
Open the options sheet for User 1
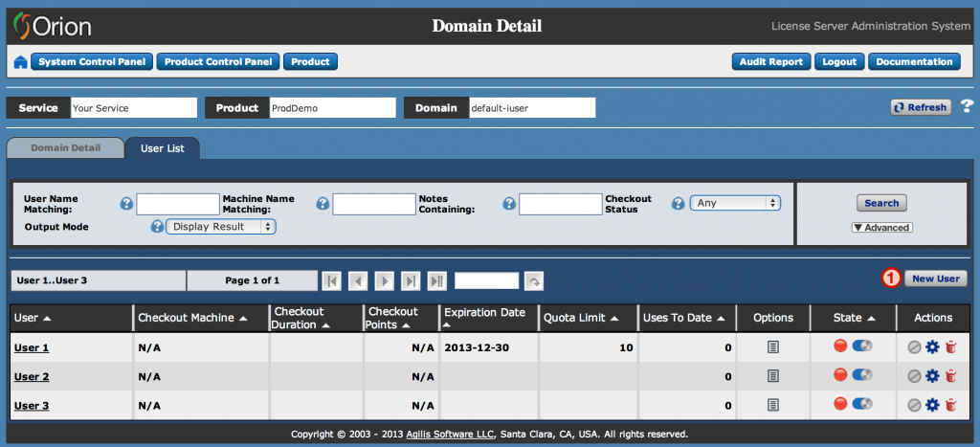772,347
